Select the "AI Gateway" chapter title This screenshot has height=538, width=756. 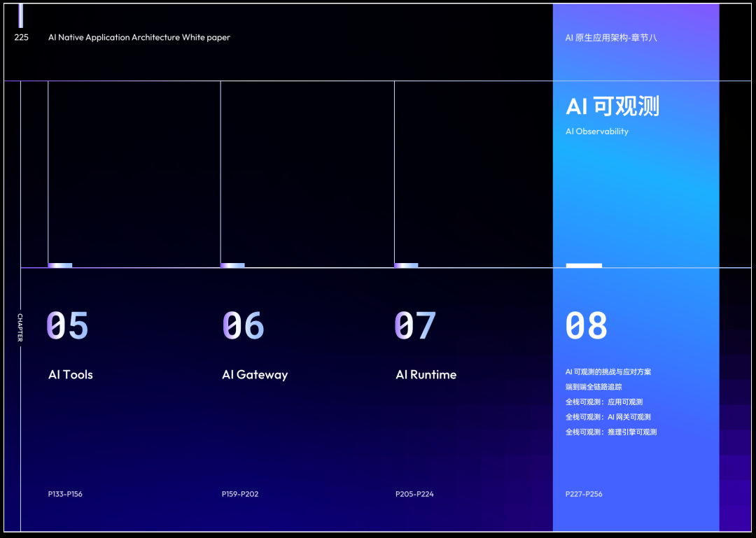click(255, 374)
